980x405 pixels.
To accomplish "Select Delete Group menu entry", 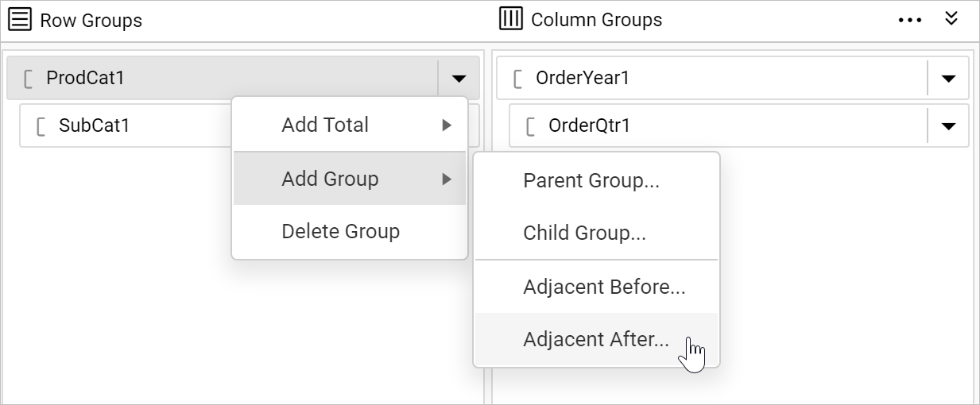I will [350, 232].
